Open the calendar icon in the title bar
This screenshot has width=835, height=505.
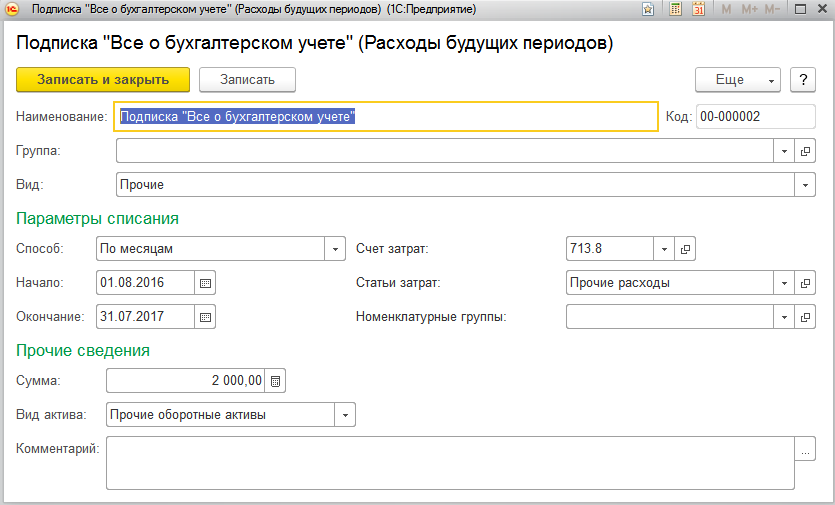(x=698, y=9)
